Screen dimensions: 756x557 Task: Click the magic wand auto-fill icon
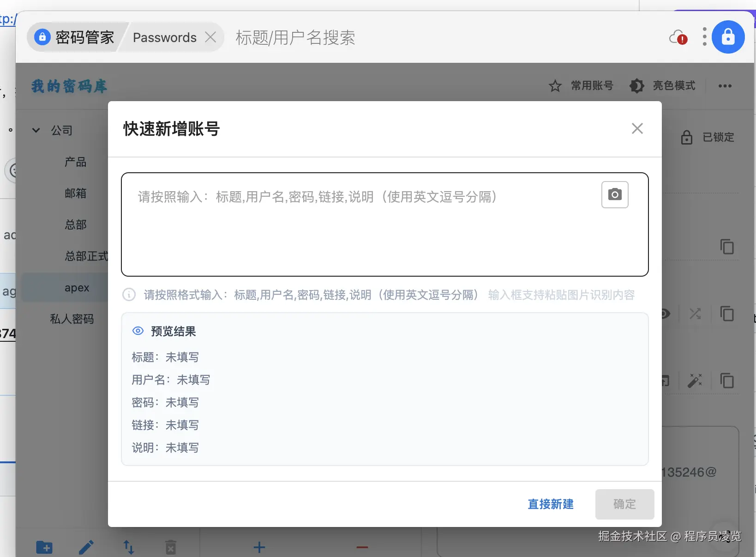click(x=696, y=381)
